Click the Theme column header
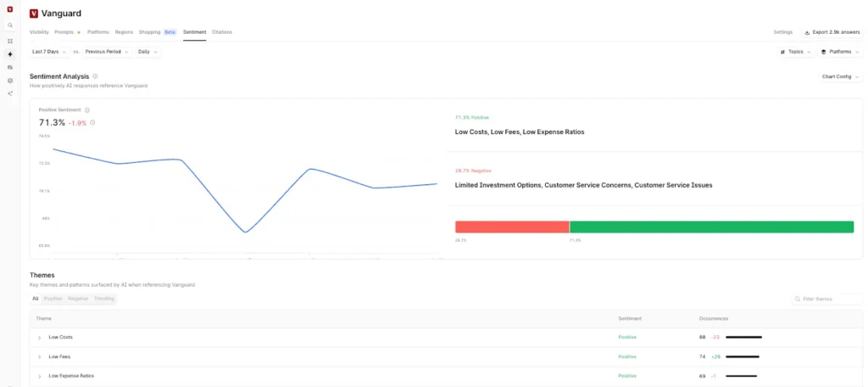This screenshot has width=868, height=387. pyautogui.click(x=44, y=319)
